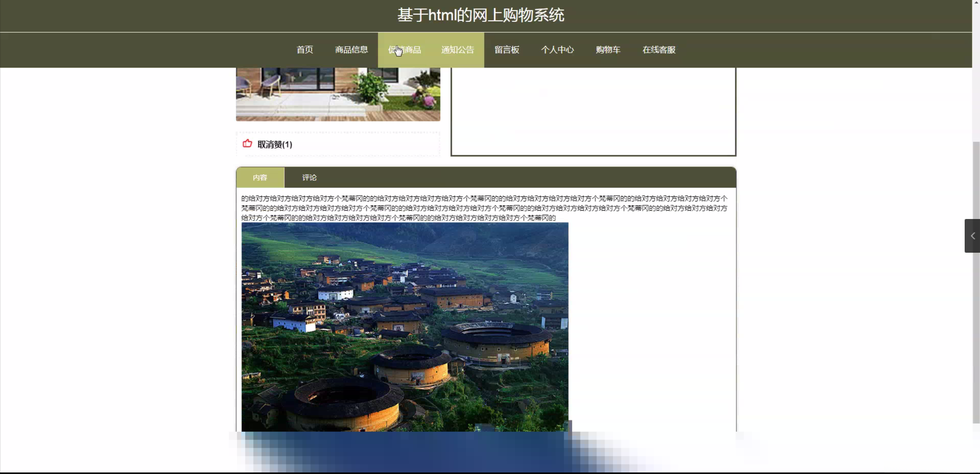The width and height of the screenshot is (980, 474).
Task: Click the tulou village content image
Action: coord(405,327)
